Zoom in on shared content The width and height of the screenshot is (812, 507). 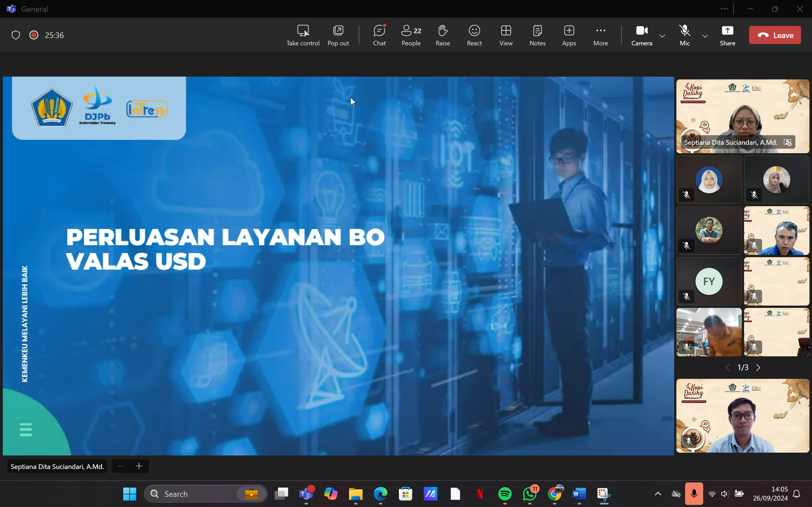pos(139,466)
